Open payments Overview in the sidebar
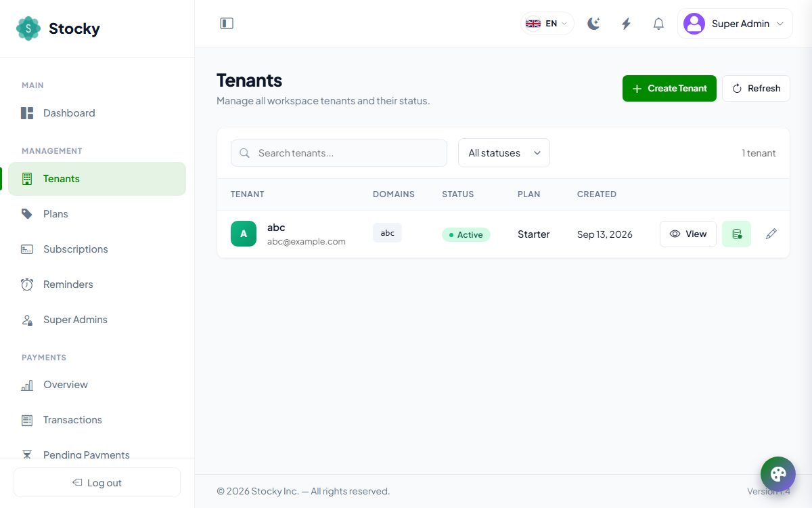This screenshot has height=508, width=812. tap(97, 385)
